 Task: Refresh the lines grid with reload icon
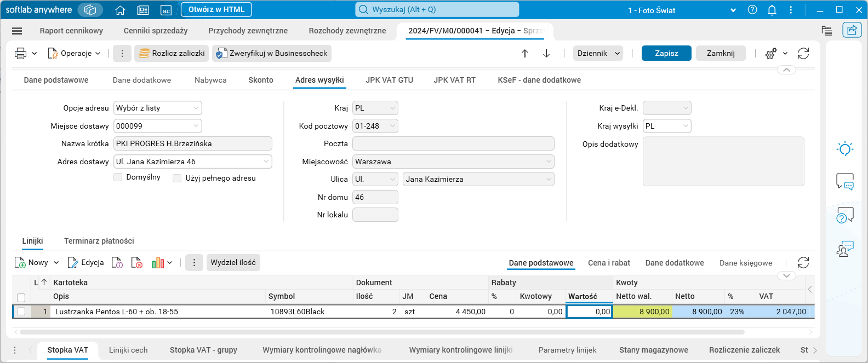(803, 263)
